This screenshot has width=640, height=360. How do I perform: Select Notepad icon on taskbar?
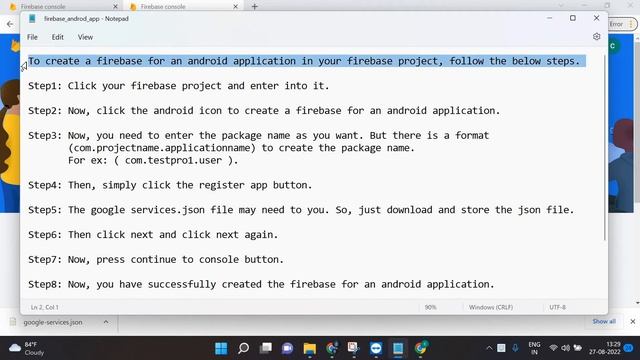398,348
